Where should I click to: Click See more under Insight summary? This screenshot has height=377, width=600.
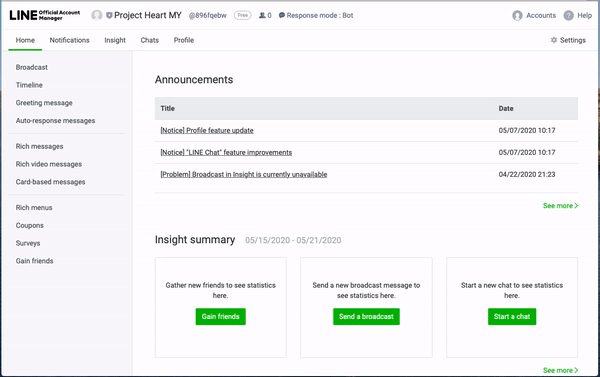(560, 370)
